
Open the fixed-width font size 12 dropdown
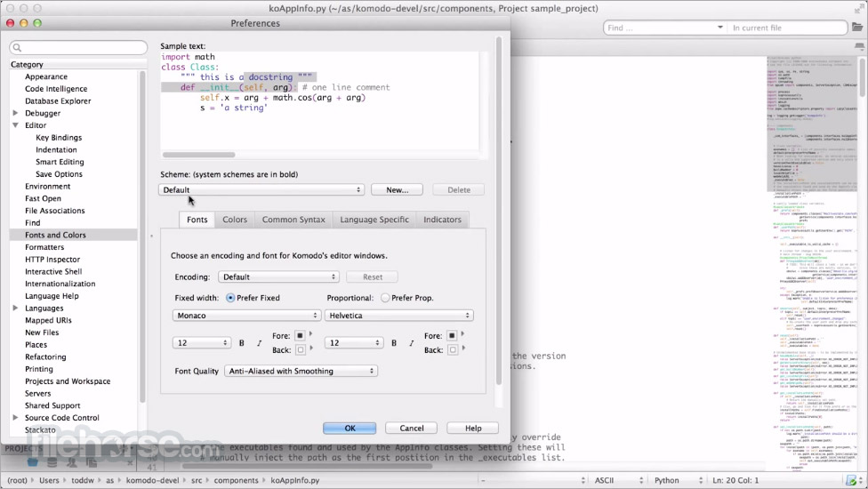[x=202, y=343]
